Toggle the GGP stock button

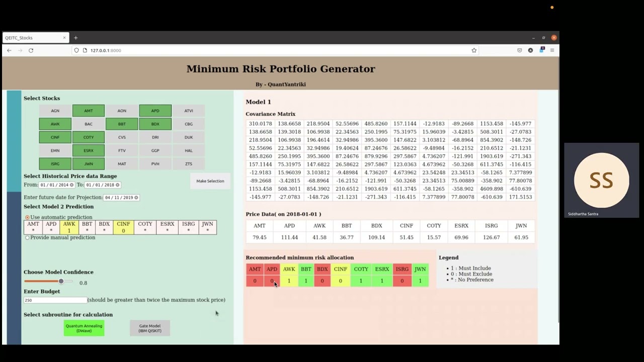[x=155, y=150]
